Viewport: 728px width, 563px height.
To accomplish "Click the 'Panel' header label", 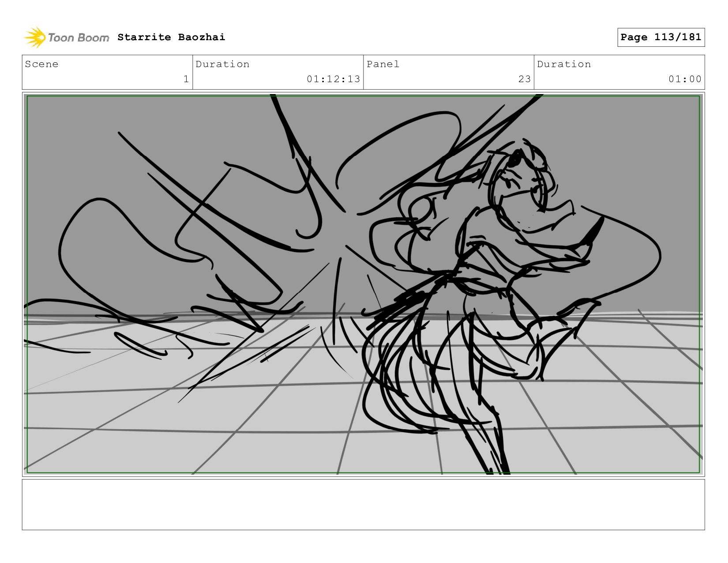I will [x=383, y=64].
